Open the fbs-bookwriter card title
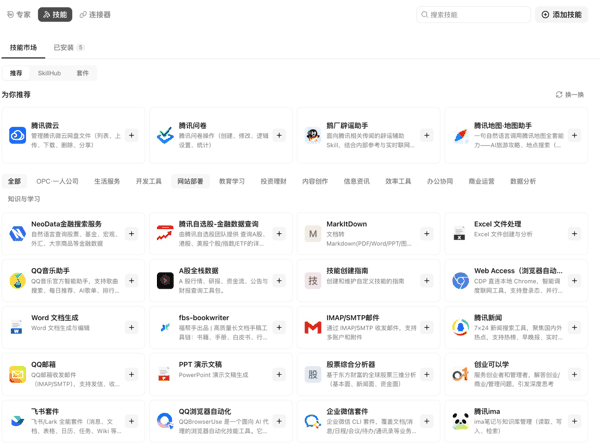 (x=204, y=318)
